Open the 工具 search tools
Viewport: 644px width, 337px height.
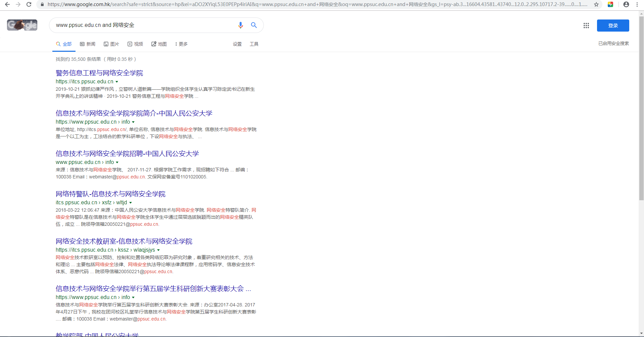coord(254,44)
